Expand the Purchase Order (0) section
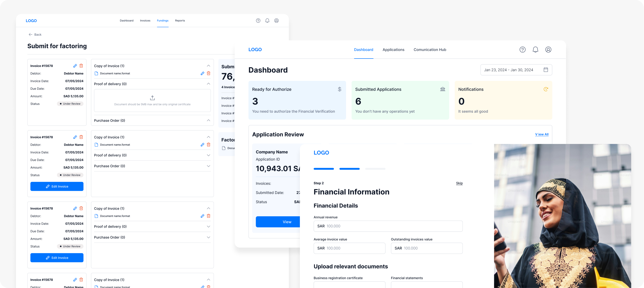This screenshot has height=288, width=644. [208, 120]
